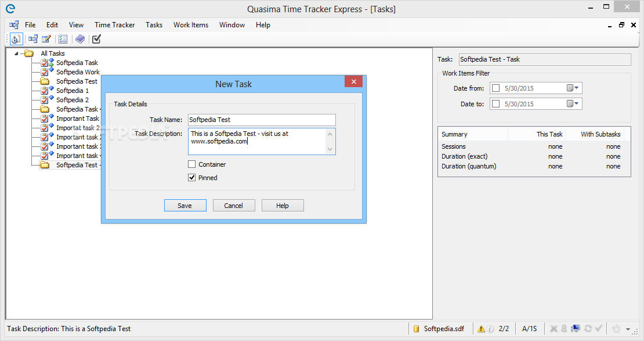Open the Help menu
Screen dimensions: 644x341
point(263,24)
